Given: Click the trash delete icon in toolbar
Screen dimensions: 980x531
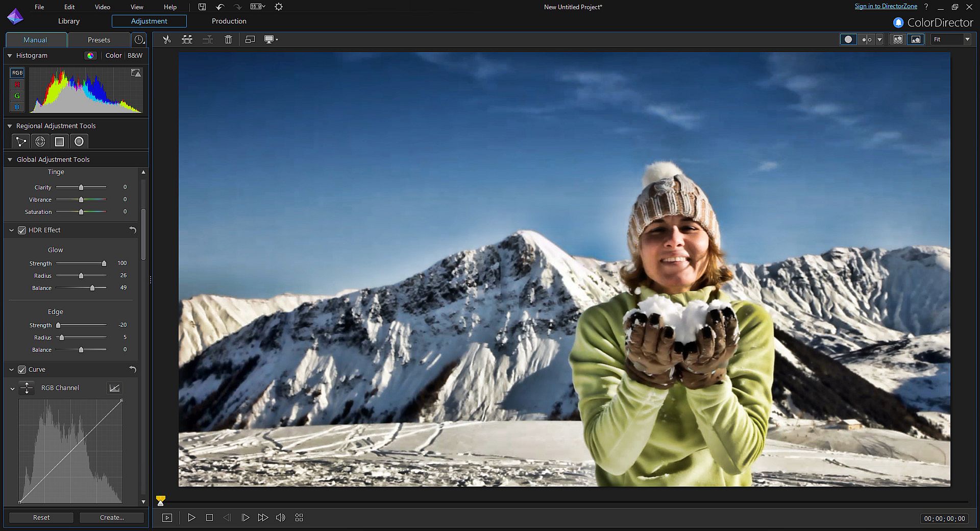Looking at the screenshot, I should point(228,39).
